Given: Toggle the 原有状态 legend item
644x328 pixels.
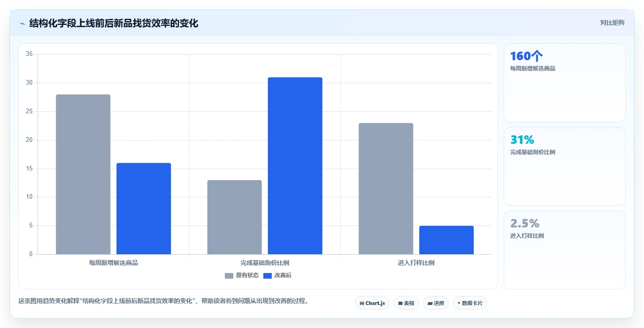Looking at the screenshot, I should 242,275.
